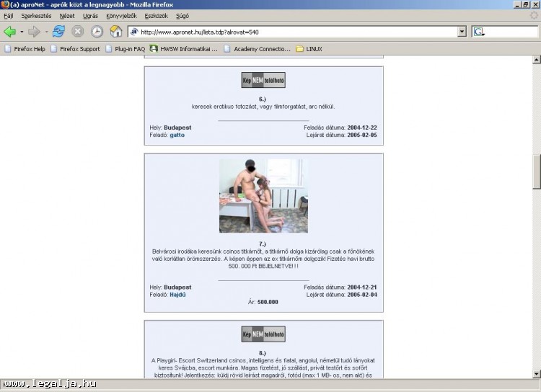Click the vertical scrollbar thumb
The width and height of the screenshot is (541, 392).
point(536,170)
